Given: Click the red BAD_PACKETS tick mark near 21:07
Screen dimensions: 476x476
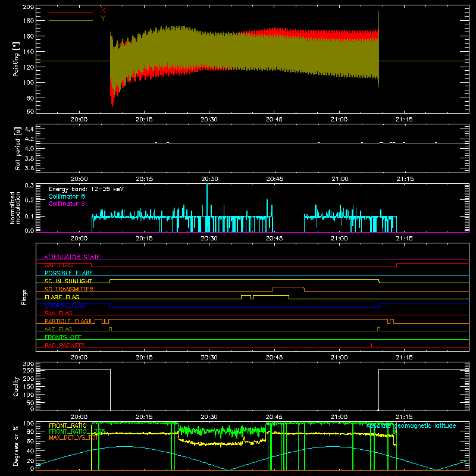Looking at the screenshot, I should pos(371,345).
